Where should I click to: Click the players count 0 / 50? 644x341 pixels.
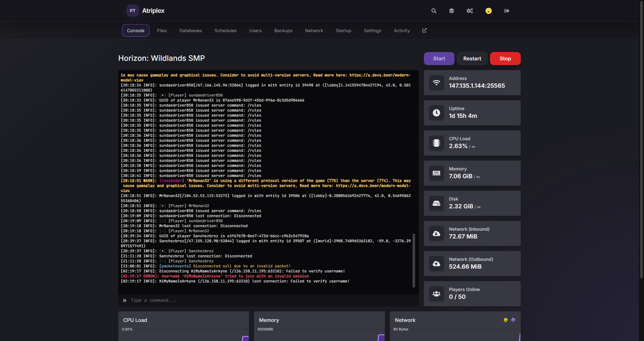point(457,297)
